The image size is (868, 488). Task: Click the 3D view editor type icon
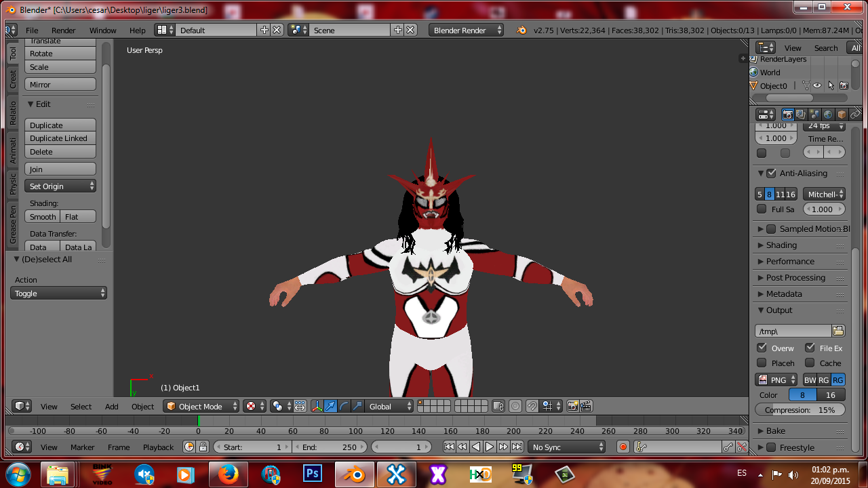[22, 406]
